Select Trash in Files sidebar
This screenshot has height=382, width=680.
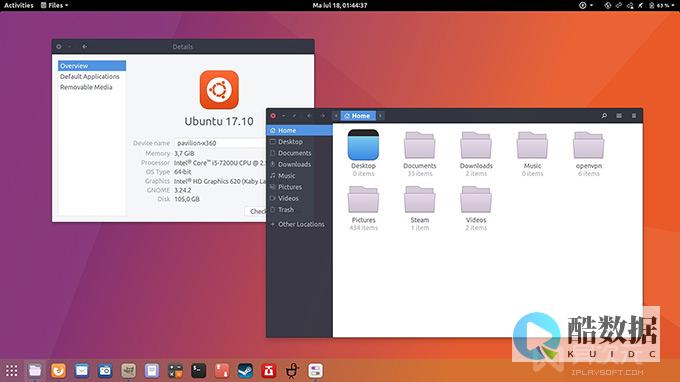(x=299, y=209)
